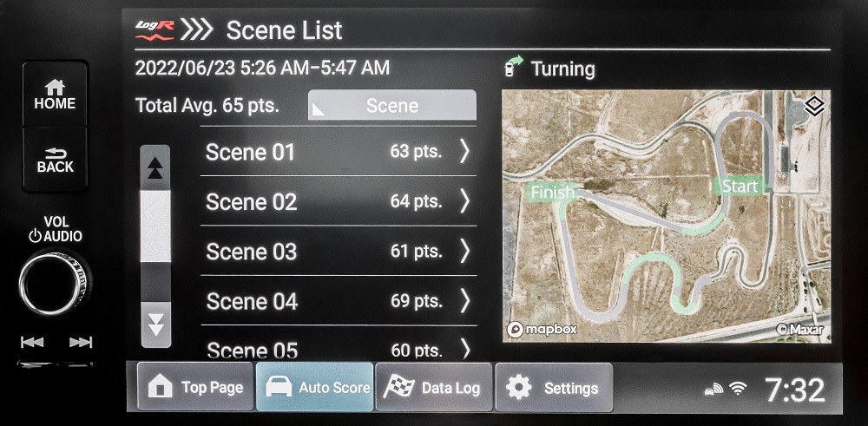Viewport: 868px width, 426px height.
Task: Tap the BACK button
Action: coord(55,160)
